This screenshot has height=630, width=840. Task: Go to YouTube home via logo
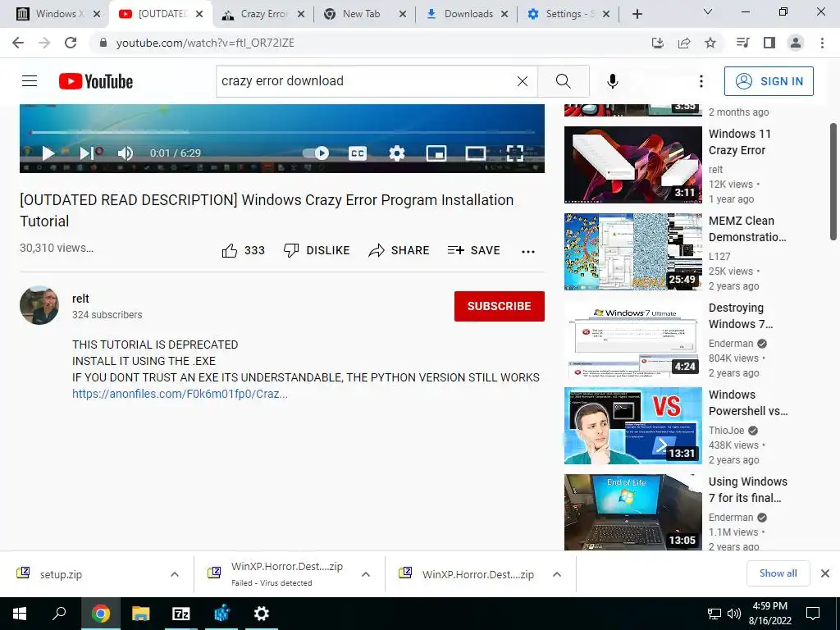pyautogui.click(x=96, y=81)
